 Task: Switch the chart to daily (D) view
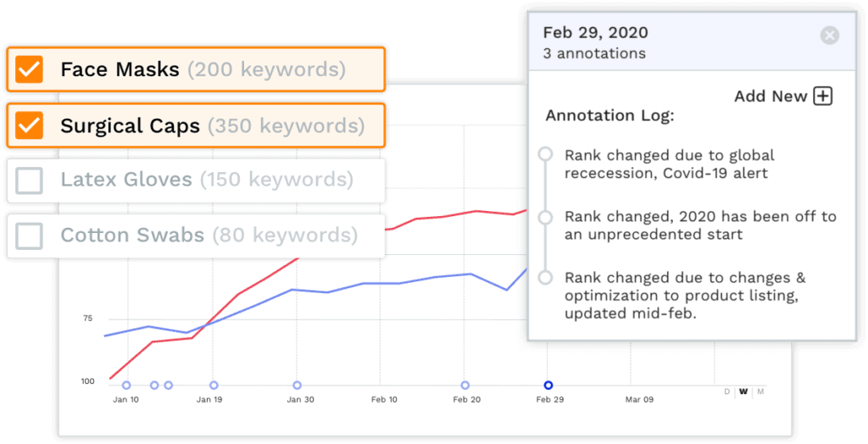(726, 391)
